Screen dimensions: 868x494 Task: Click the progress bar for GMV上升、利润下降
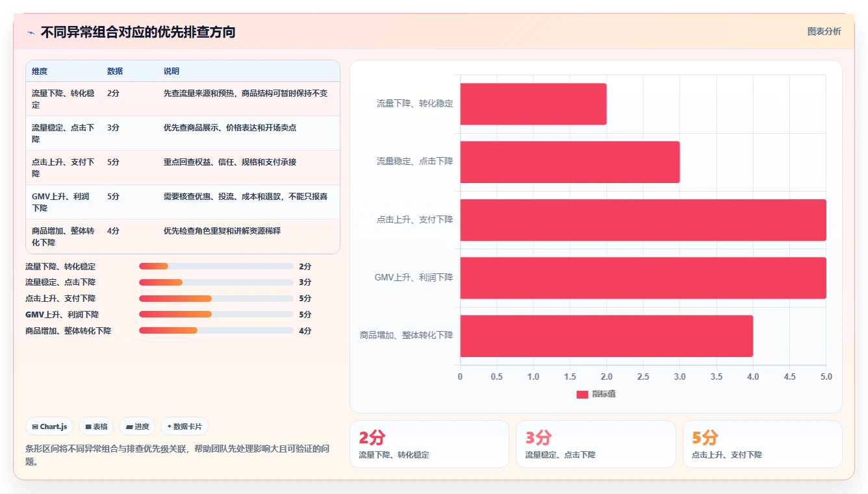click(216, 314)
